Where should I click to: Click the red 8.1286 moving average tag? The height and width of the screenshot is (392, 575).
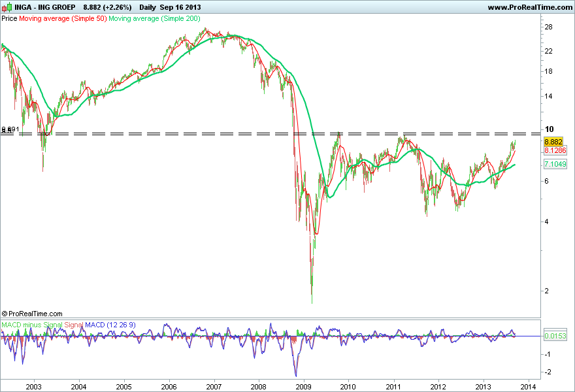[555, 150]
